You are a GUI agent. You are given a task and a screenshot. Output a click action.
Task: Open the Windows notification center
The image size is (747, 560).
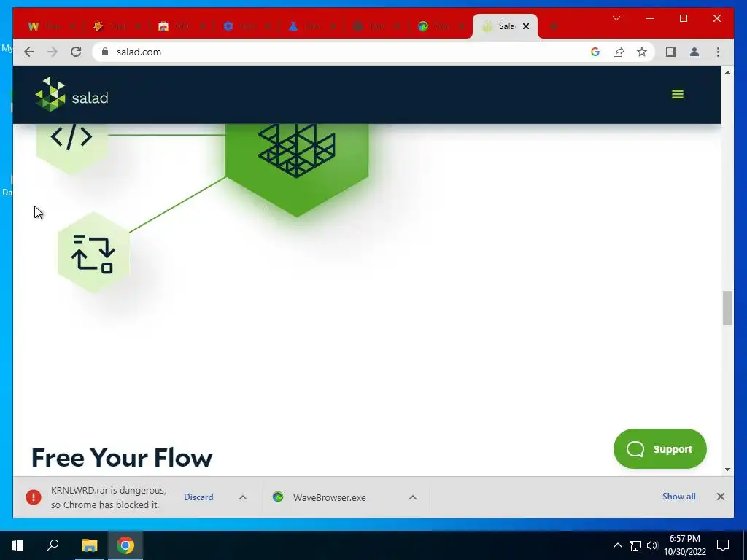coord(723,545)
